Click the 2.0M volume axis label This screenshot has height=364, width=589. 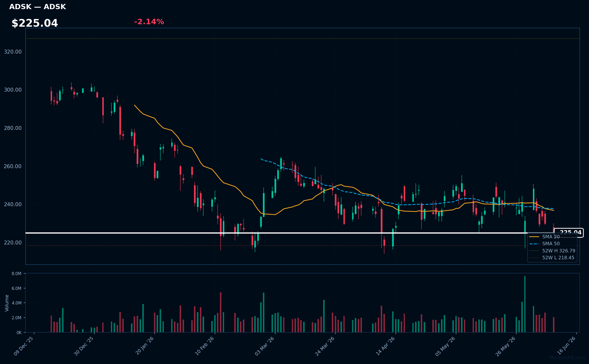click(17, 318)
